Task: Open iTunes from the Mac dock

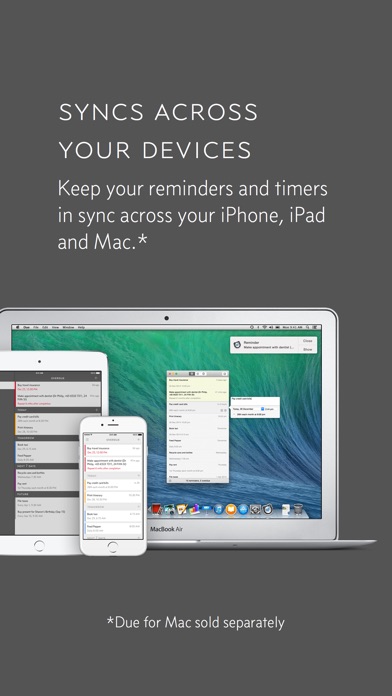Action: pos(219,509)
